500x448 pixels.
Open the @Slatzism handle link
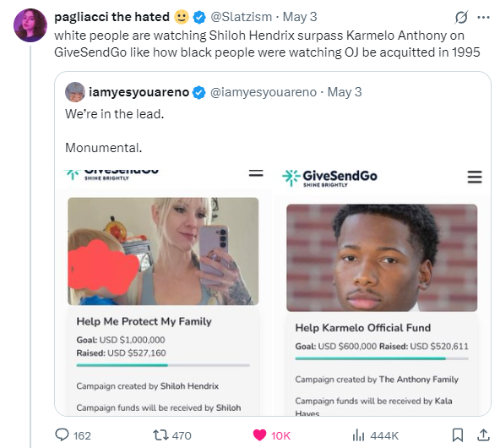click(242, 17)
